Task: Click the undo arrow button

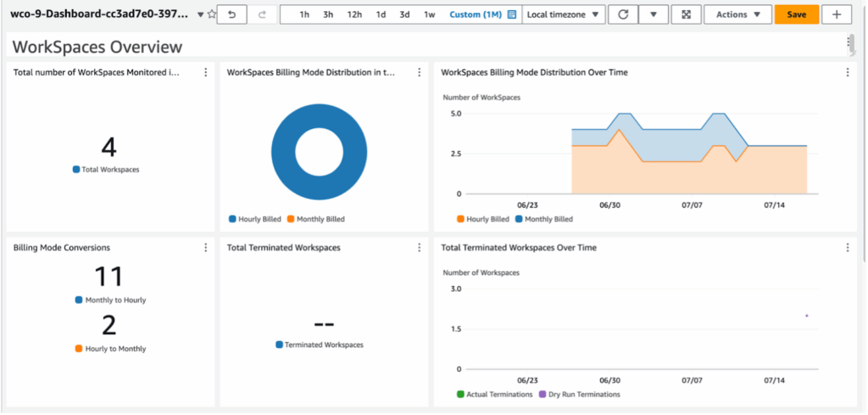Action: coord(231,14)
